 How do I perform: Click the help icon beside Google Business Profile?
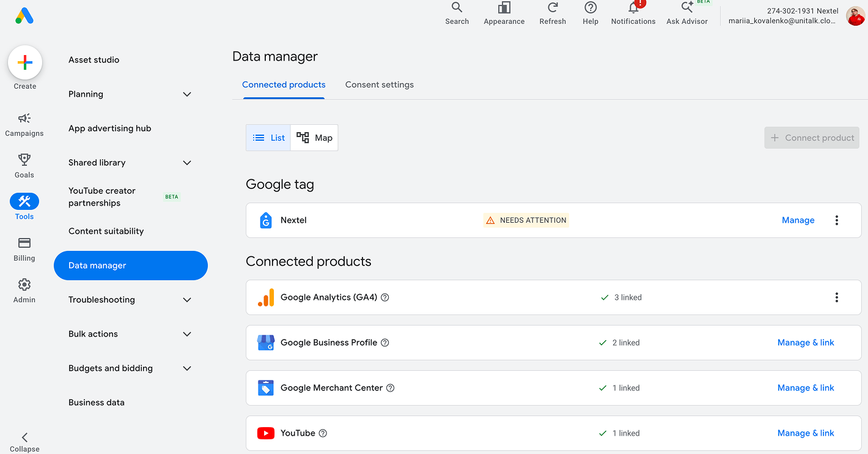[385, 343]
